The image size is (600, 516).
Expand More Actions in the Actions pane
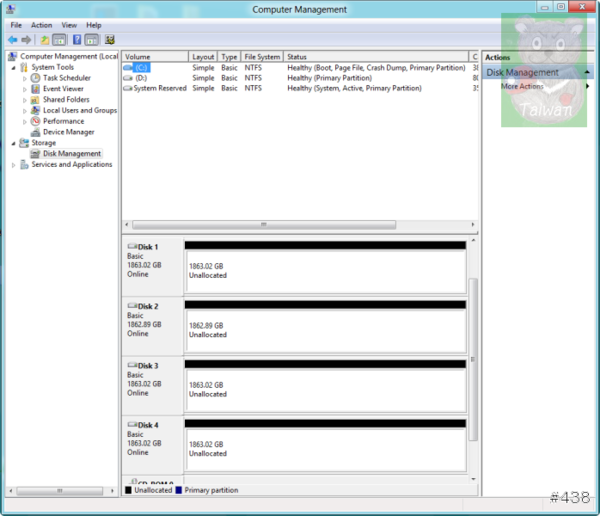523,87
